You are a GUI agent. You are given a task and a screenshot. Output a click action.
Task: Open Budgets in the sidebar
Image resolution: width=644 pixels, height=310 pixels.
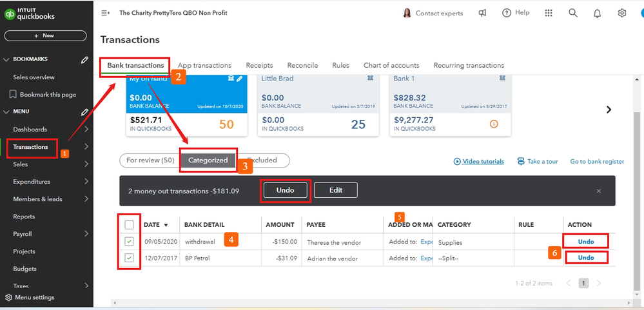coord(24,269)
